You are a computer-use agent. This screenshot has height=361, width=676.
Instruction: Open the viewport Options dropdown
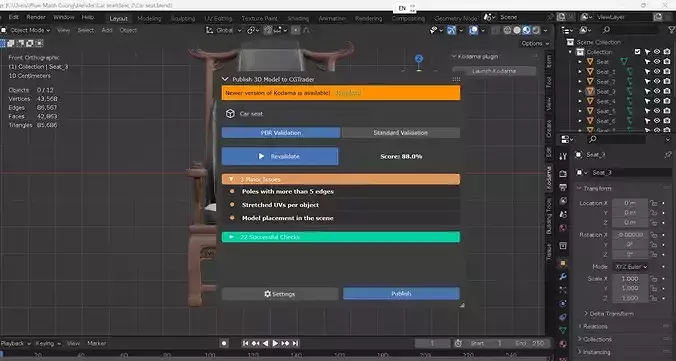click(535, 44)
